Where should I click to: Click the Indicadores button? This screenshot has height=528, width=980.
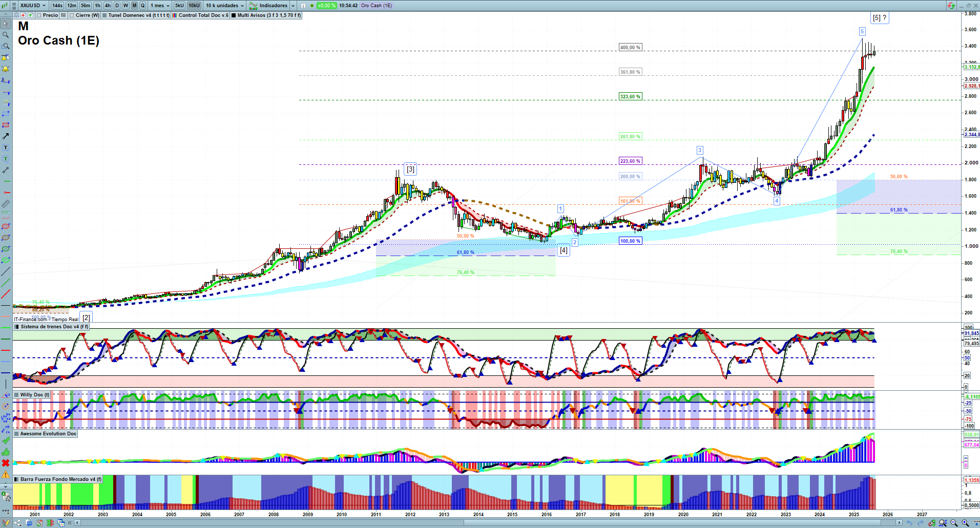click(268, 6)
